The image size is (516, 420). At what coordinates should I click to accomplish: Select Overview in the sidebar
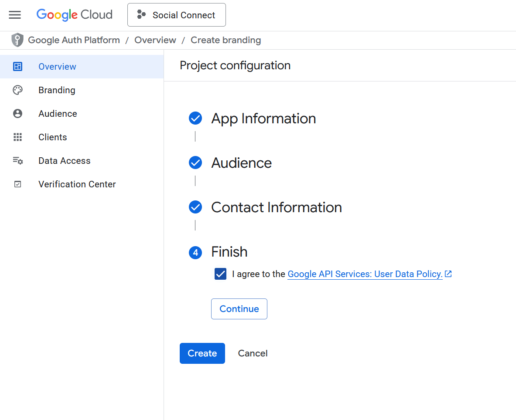(x=82, y=67)
